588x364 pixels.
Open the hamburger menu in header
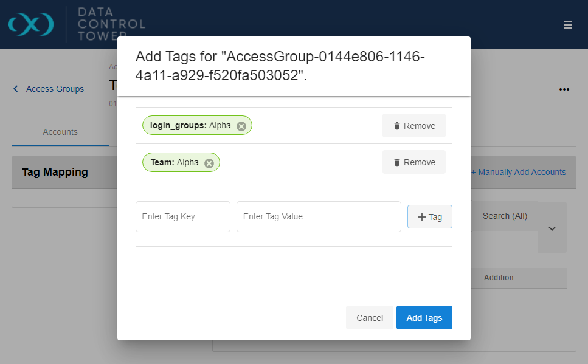pos(568,25)
